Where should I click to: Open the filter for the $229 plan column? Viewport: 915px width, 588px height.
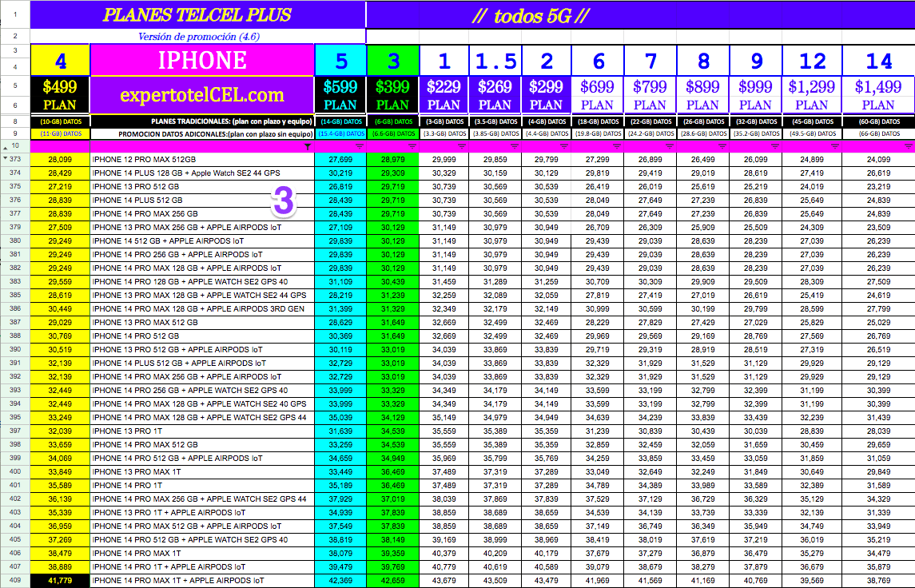pos(462,147)
